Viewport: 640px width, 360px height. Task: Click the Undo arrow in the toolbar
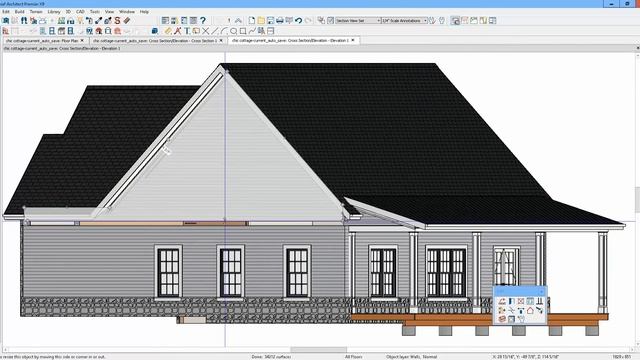(x=298, y=20)
